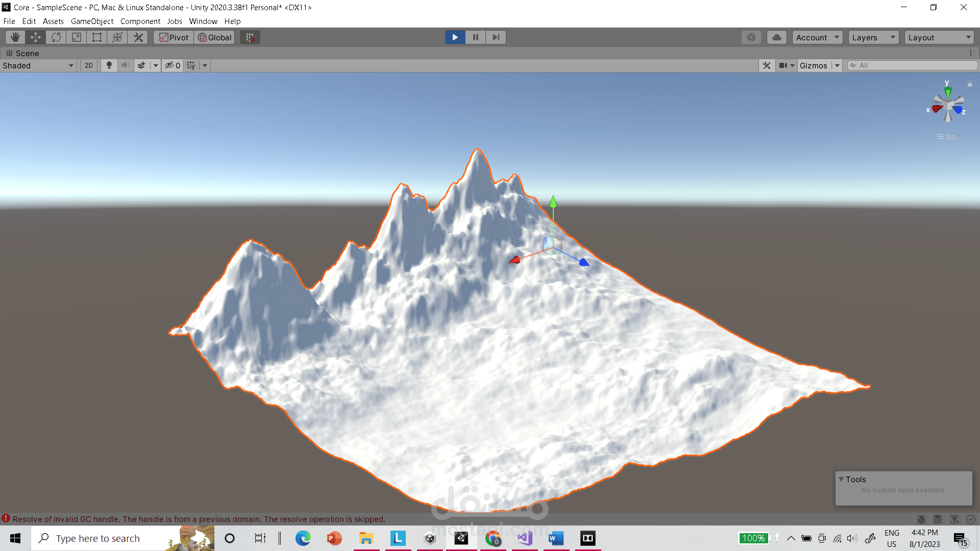Open the GameObject menu
This screenshot has height=551, width=980.
[92, 21]
